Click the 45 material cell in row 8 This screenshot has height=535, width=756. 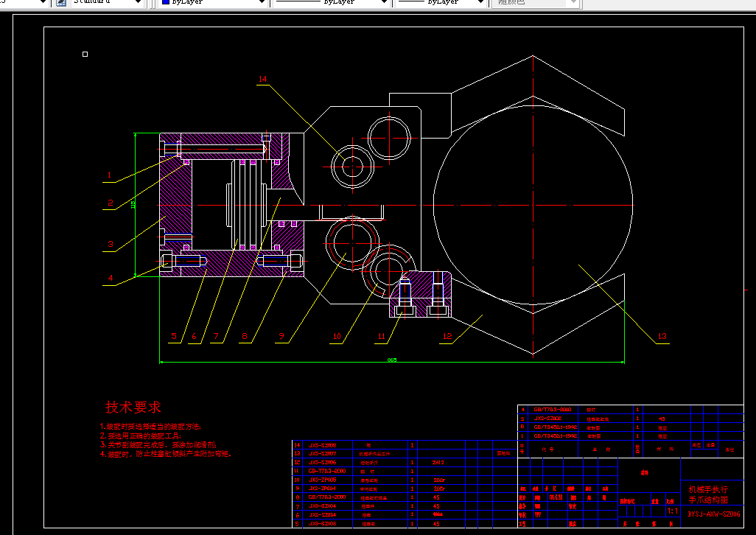pyautogui.click(x=436, y=497)
